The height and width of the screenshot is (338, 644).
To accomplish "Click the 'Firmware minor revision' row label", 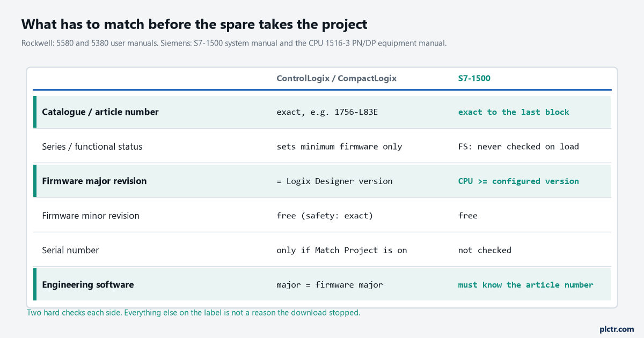I will (91, 216).
